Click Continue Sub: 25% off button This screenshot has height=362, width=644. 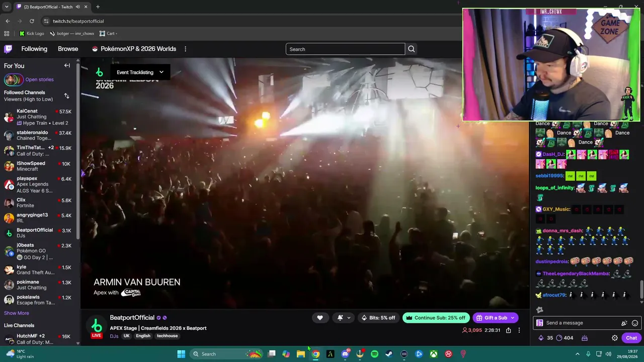pyautogui.click(x=436, y=318)
